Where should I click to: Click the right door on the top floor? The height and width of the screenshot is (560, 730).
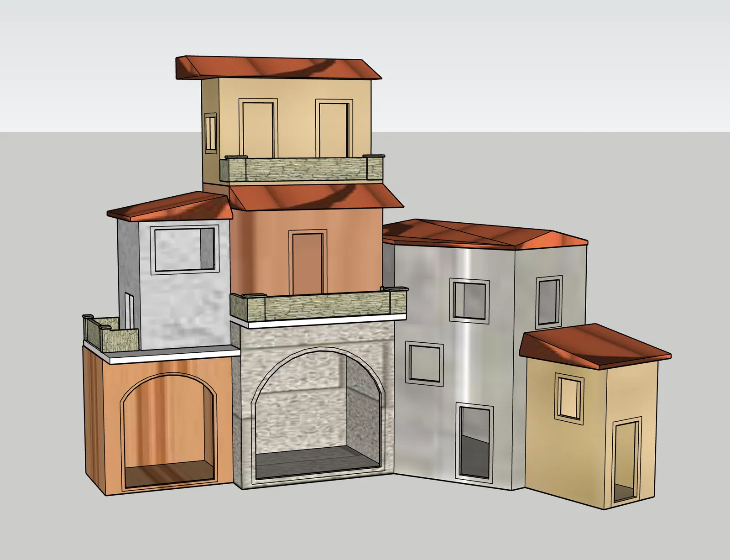click(334, 129)
